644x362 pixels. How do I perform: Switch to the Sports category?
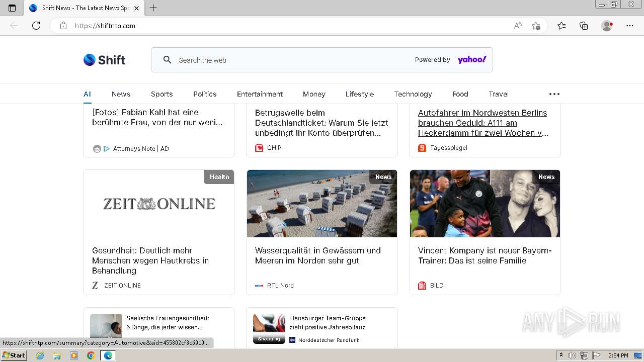tap(162, 94)
